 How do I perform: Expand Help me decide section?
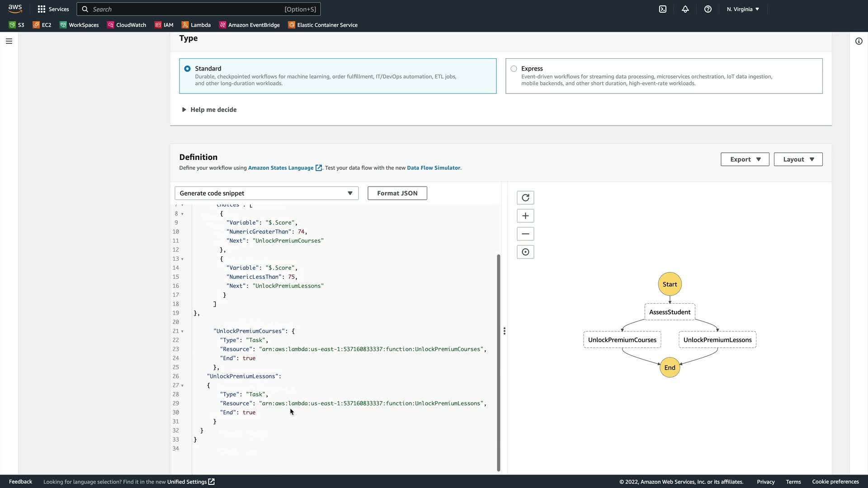pyautogui.click(x=209, y=110)
